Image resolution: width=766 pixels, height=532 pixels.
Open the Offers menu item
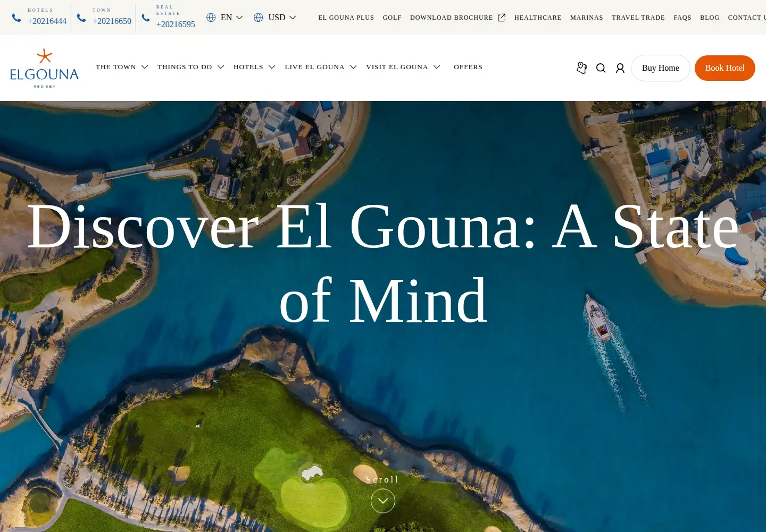(468, 67)
